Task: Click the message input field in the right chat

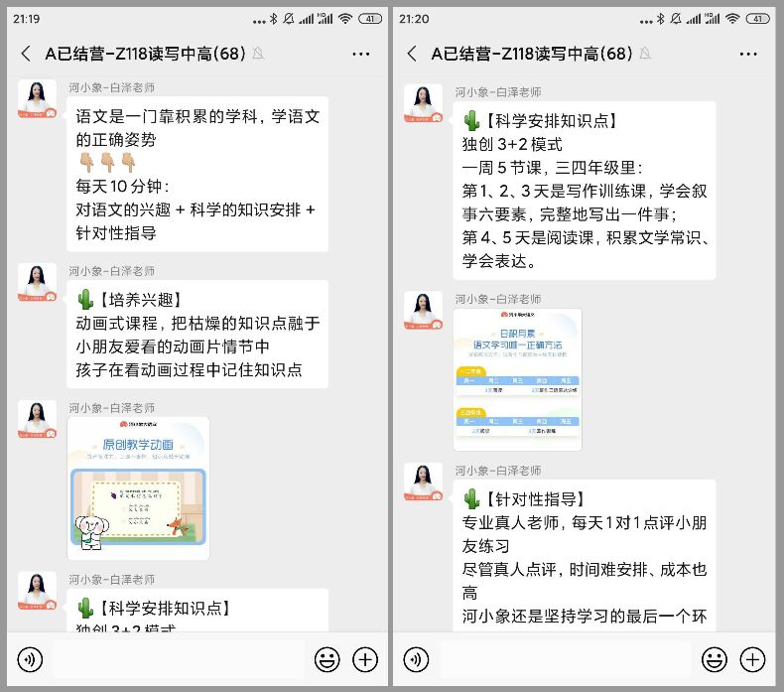Action: click(x=565, y=659)
